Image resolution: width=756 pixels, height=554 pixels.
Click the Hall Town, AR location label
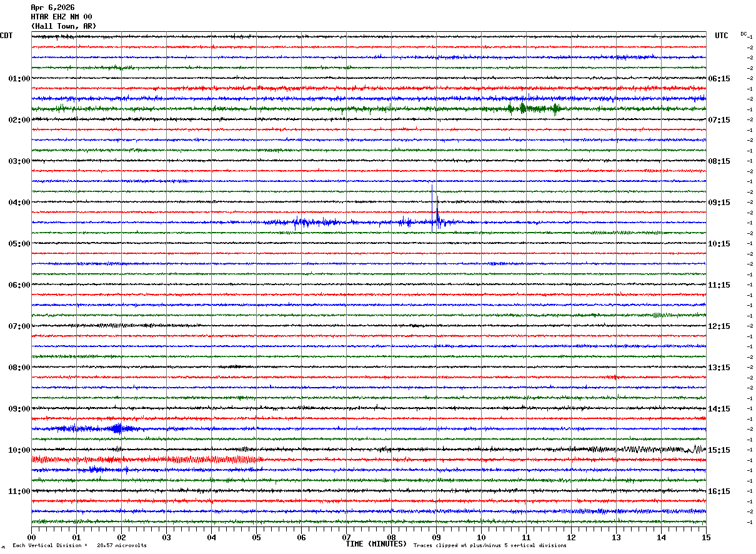64,26
